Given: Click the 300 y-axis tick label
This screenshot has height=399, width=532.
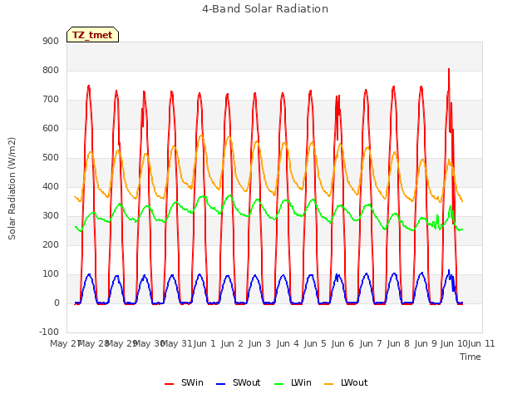Looking at the screenshot, I should tap(51, 216).
